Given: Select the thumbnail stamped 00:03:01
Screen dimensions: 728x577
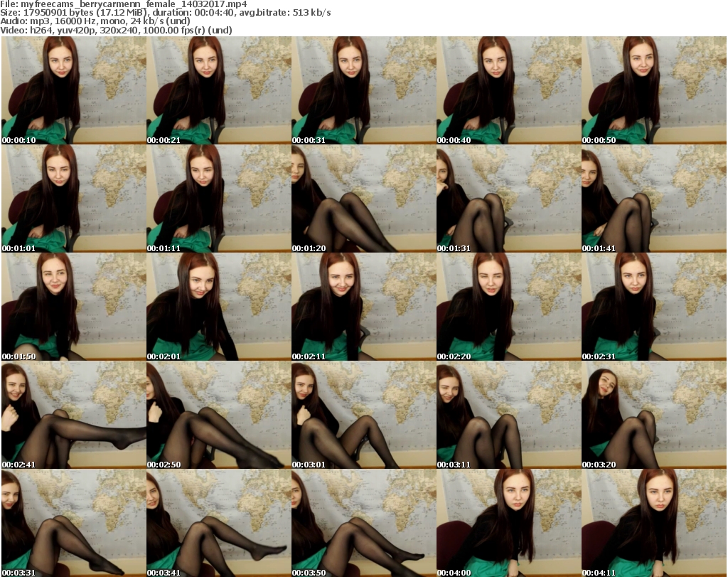Looking at the screenshot, I should click(x=364, y=415).
